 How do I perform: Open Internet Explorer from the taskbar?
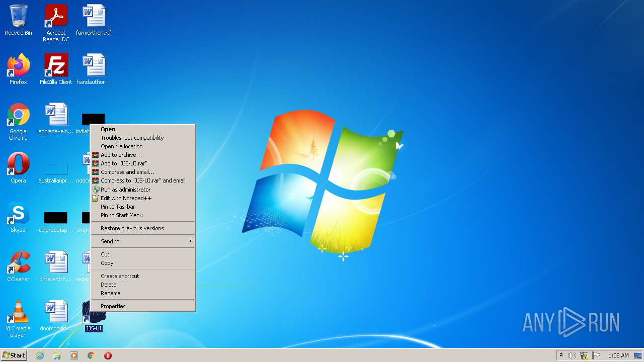(40, 355)
